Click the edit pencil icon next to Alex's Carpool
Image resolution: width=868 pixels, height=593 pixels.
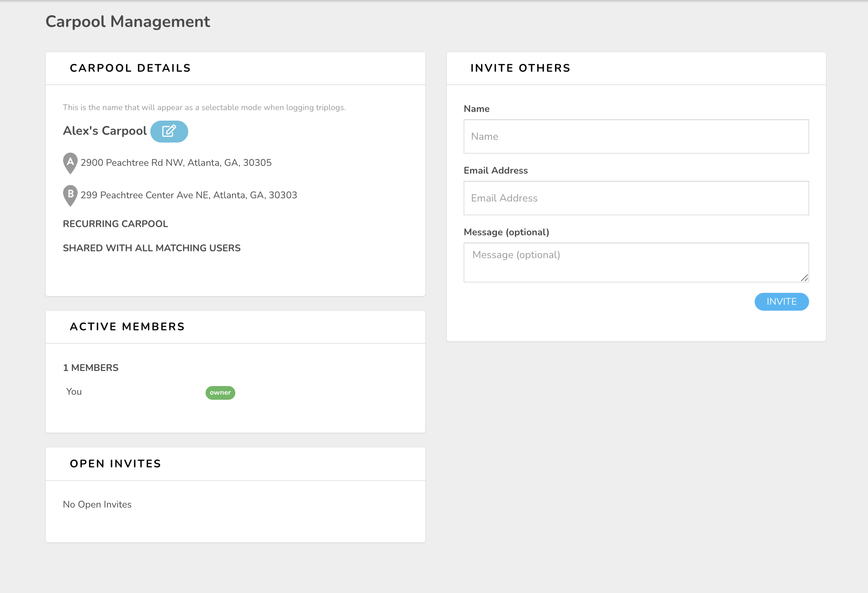coord(169,131)
